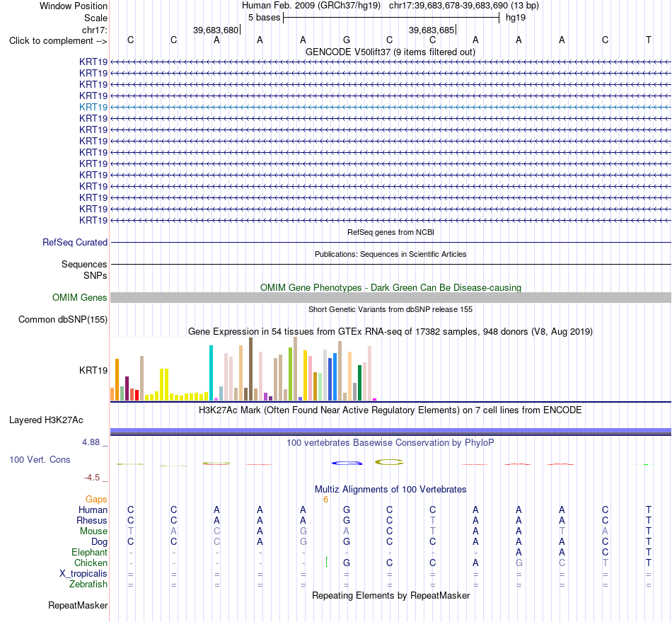Click the dark green bar in GTEx chart

359,383
